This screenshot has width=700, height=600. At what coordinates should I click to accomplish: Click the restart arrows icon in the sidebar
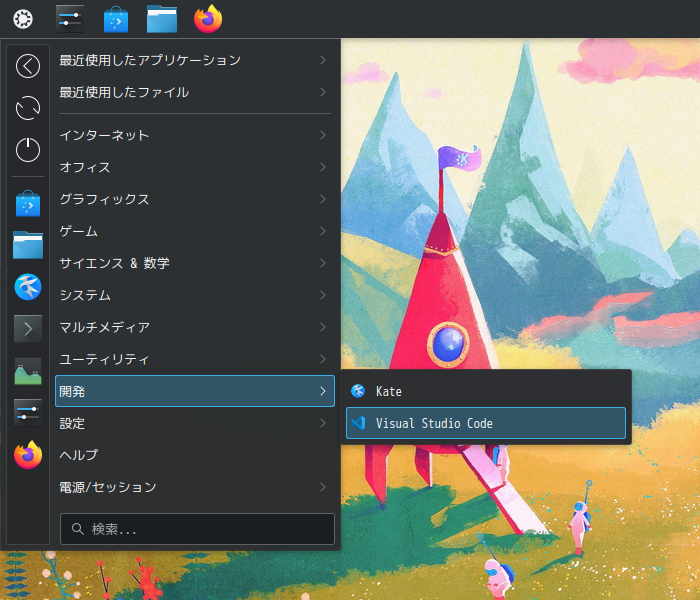(28, 108)
